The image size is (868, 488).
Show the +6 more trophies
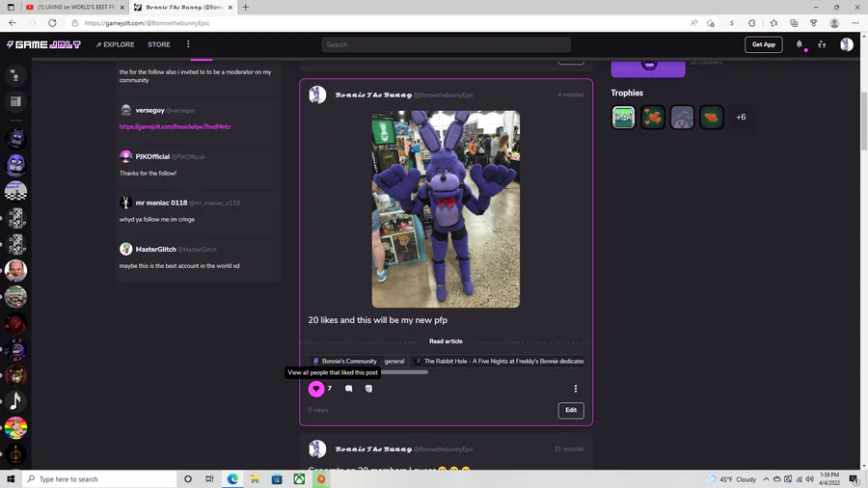click(x=741, y=118)
